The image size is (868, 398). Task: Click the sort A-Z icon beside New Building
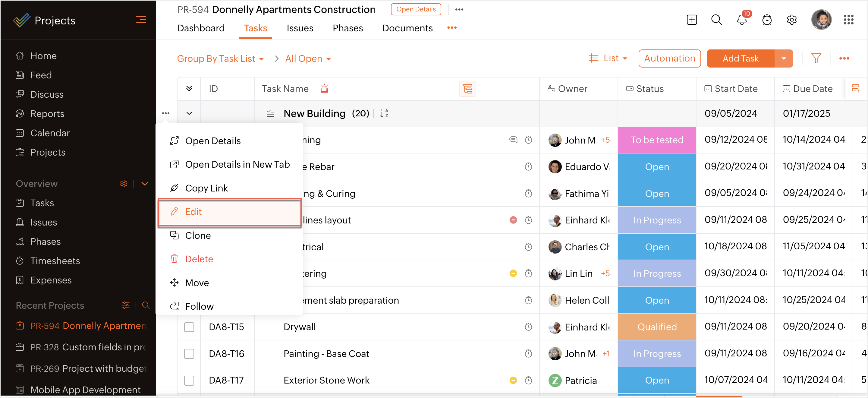click(384, 114)
